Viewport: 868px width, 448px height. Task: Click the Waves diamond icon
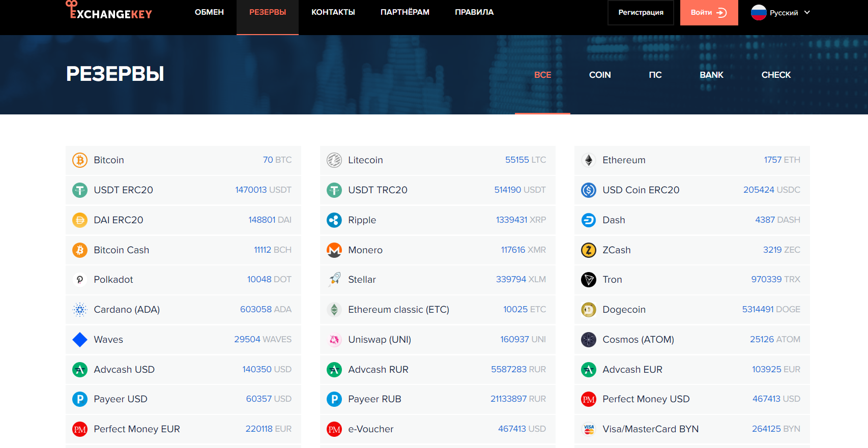coord(80,340)
